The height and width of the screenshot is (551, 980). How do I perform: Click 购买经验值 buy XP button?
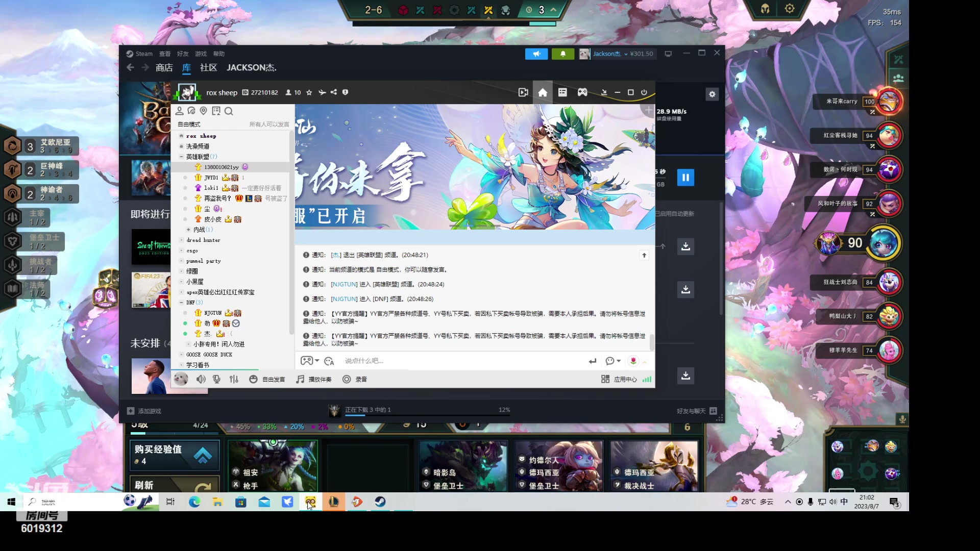pos(175,455)
